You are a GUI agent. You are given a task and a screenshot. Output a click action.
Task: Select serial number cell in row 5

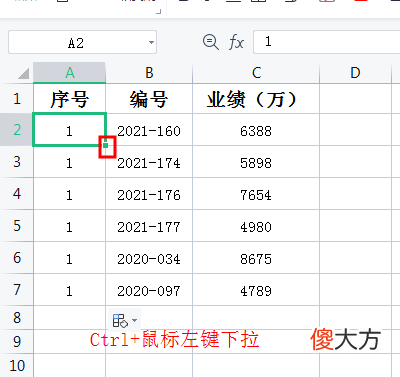point(69,226)
